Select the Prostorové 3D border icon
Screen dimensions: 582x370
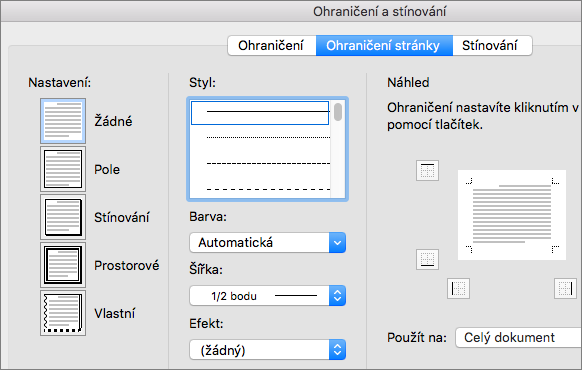tap(63, 265)
